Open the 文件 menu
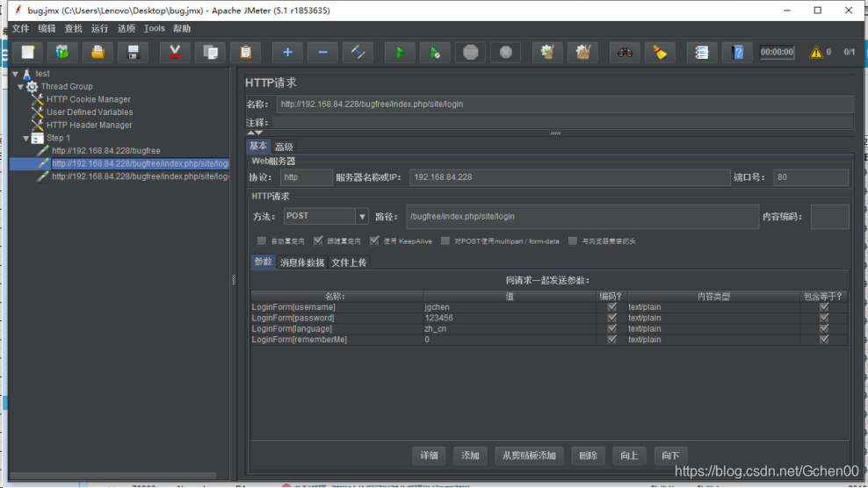The image size is (868, 488). pos(20,28)
